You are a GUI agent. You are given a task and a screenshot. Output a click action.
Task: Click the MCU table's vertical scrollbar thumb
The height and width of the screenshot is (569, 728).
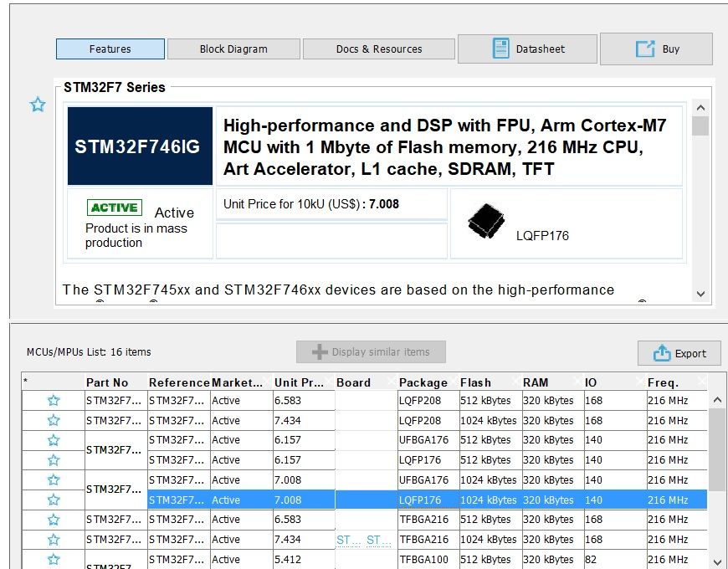coord(717,449)
